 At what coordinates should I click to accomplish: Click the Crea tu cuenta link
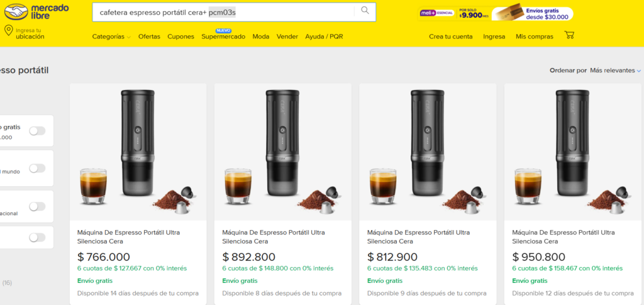click(450, 36)
